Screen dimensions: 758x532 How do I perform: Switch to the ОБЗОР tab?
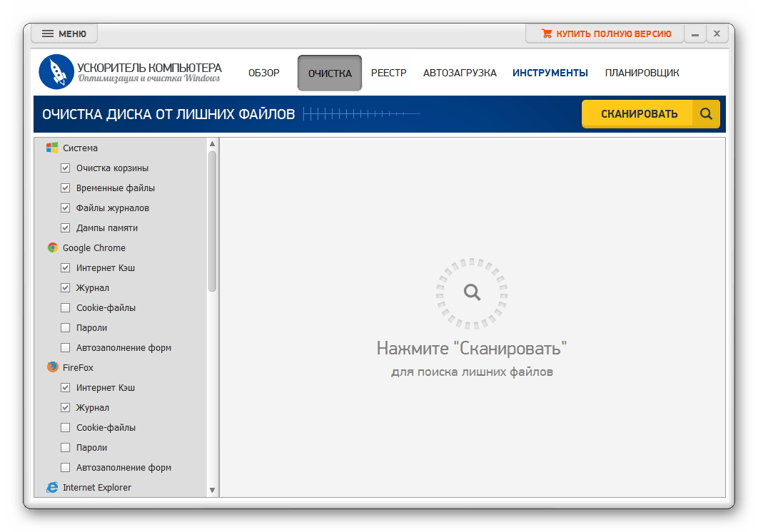pos(264,73)
